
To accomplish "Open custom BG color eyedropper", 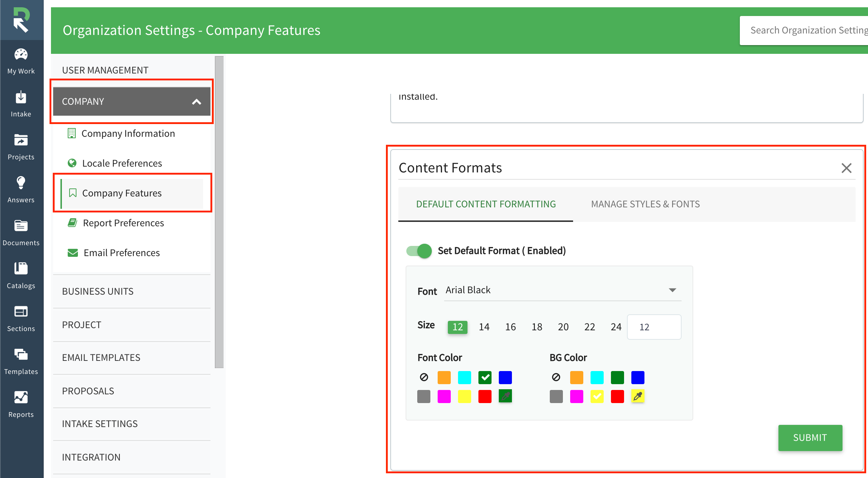I will pyautogui.click(x=638, y=396).
